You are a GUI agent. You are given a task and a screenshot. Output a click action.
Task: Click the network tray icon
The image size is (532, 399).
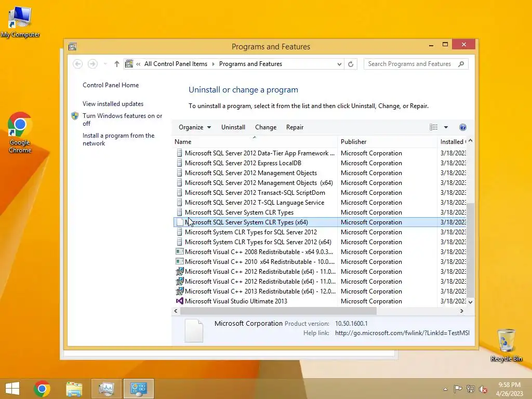coord(471,389)
